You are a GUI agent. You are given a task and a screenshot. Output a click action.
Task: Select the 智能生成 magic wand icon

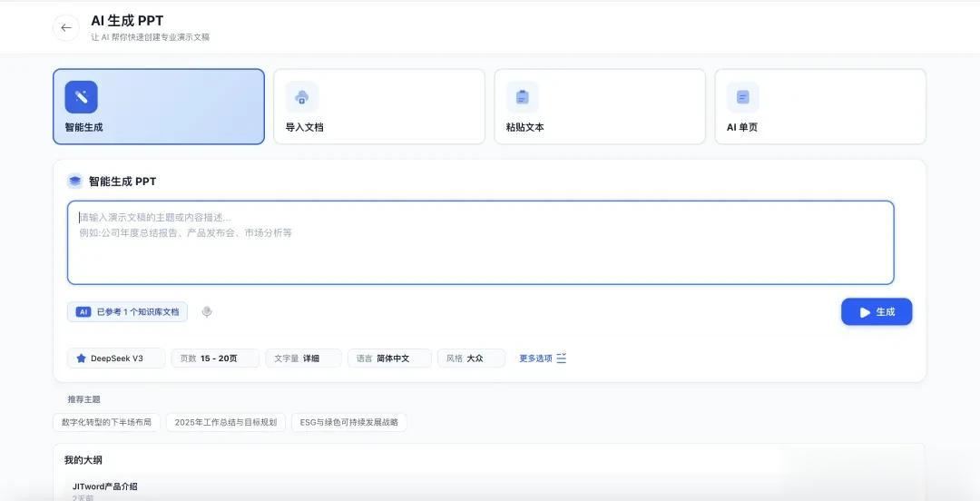82,97
